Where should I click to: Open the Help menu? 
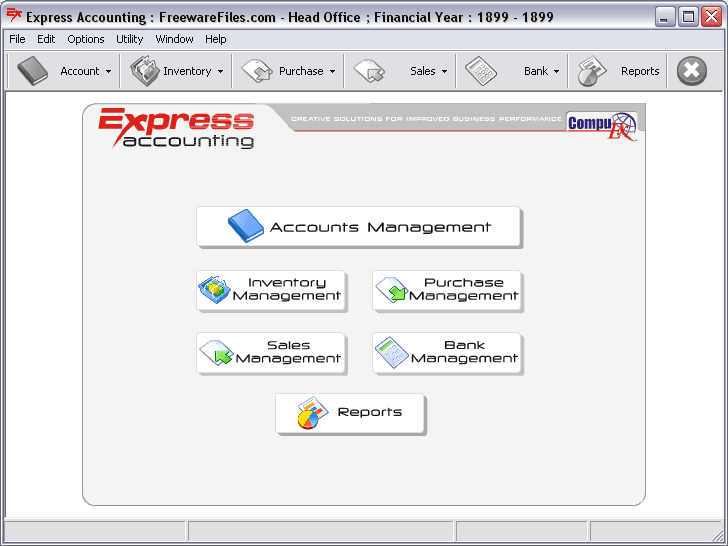pyautogui.click(x=216, y=39)
